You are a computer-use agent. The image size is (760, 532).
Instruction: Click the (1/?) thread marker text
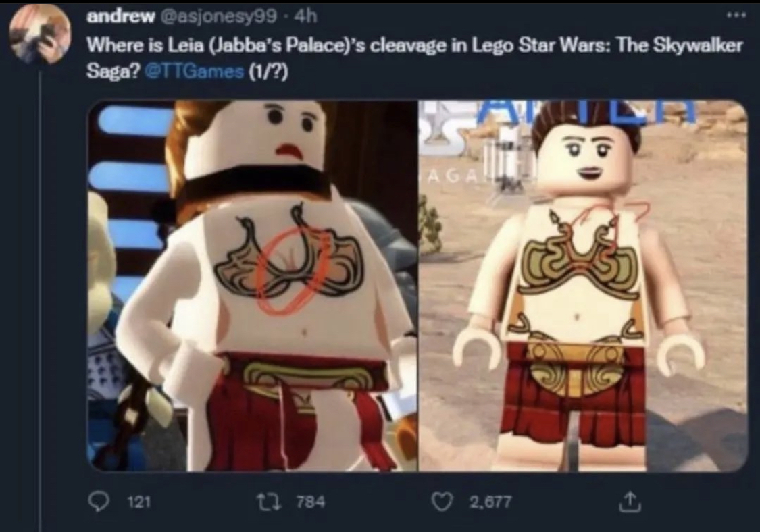[268, 72]
